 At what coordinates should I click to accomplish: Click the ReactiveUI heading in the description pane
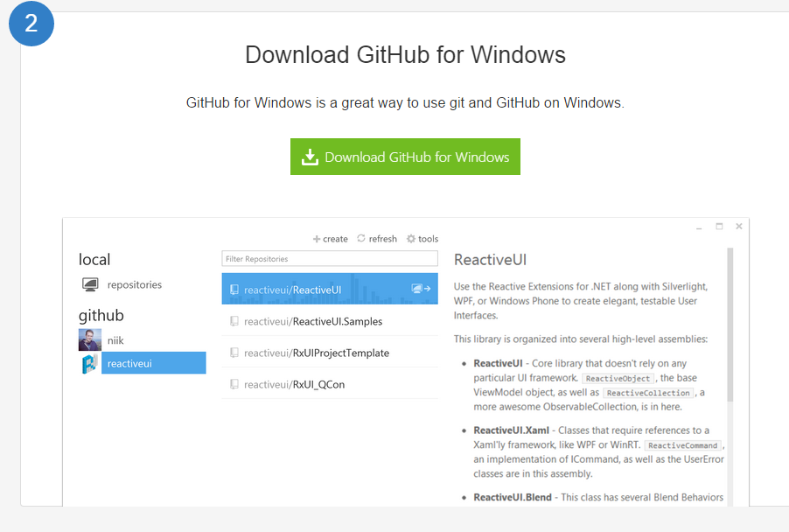[490, 260]
